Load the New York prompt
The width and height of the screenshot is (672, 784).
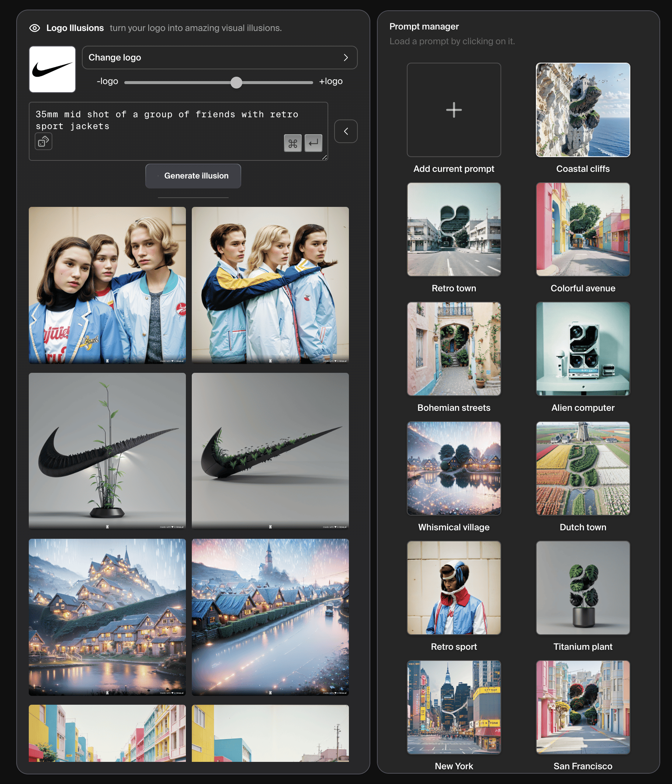(454, 707)
